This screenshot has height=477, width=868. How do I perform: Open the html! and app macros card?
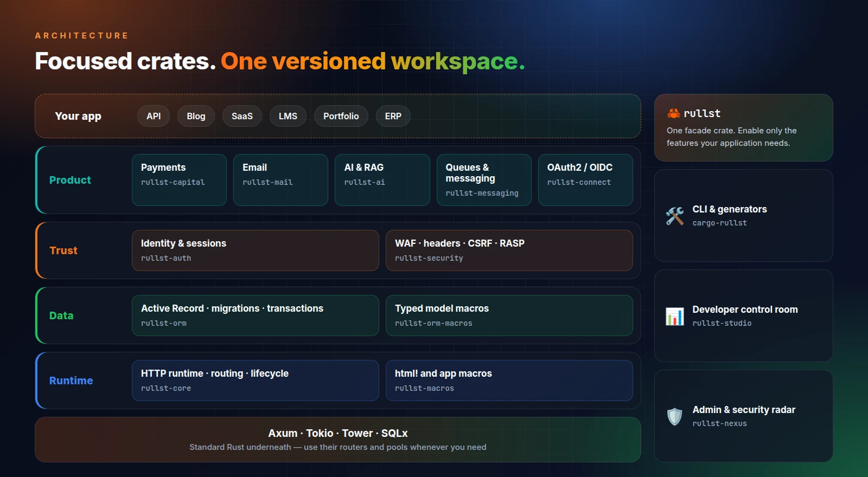point(509,381)
